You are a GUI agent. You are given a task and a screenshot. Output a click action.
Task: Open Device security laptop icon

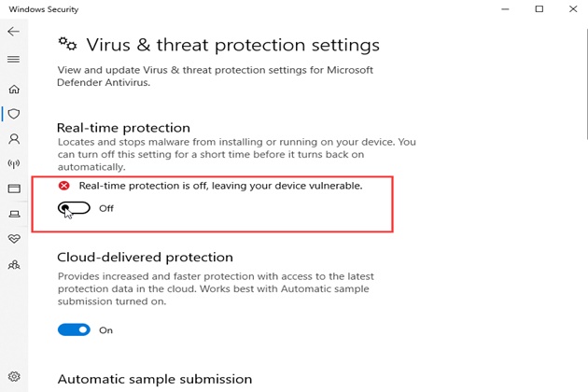coord(14,214)
